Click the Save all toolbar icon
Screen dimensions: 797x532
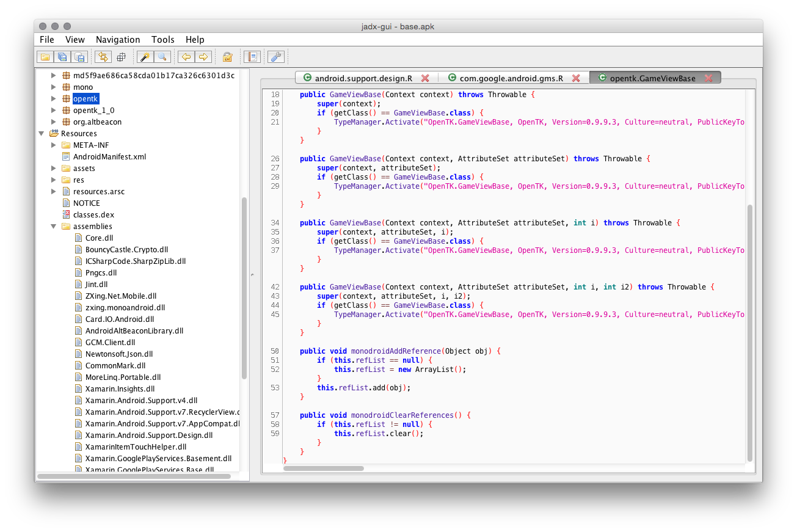[x=62, y=57]
